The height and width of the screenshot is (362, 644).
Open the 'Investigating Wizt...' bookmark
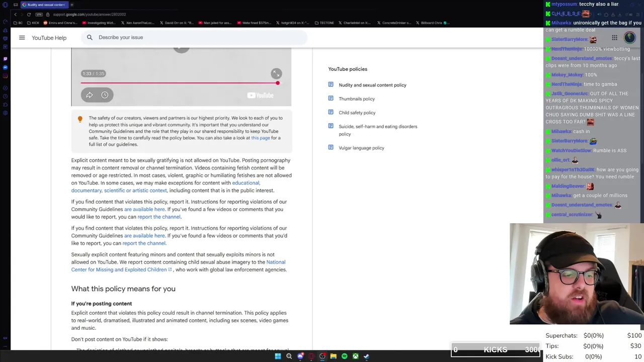pyautogui.click(x=99, y=23)
